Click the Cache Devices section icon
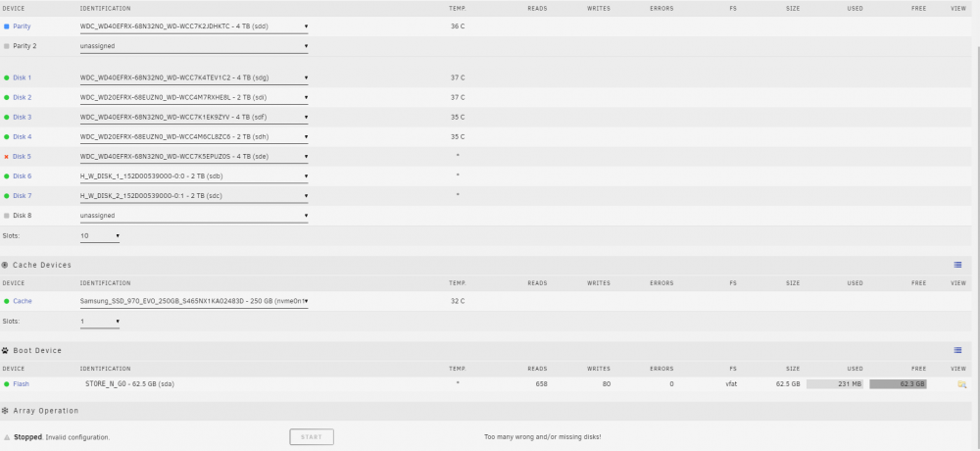The height and width of the screenshot is (451, 980). click(5, 266)
